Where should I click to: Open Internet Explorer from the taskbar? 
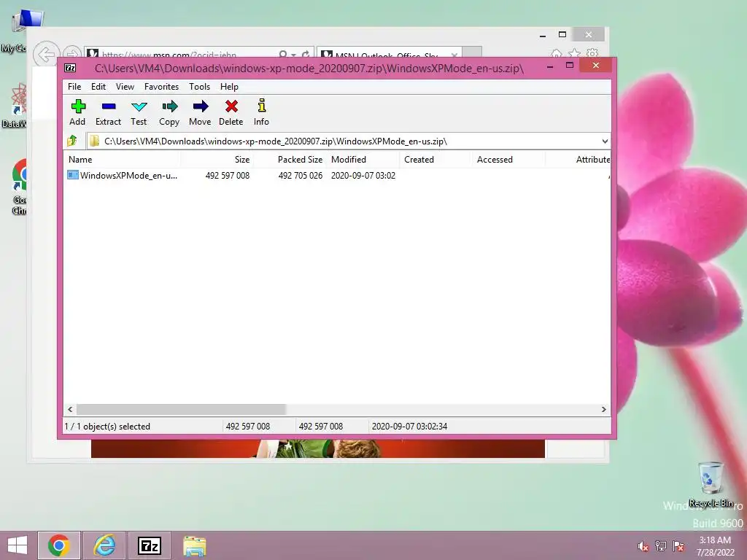coord(104,545)
